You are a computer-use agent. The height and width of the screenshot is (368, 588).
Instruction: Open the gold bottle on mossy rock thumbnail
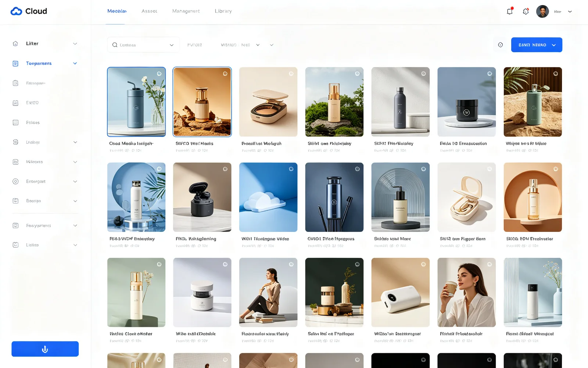(x=334, y=102)
